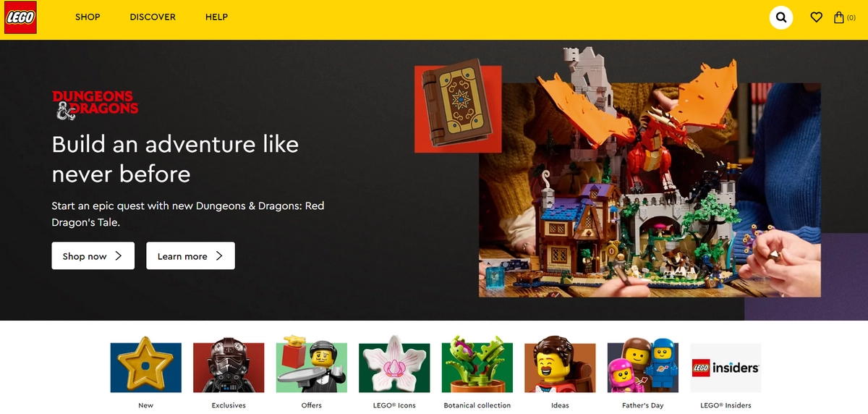Click the Learn more button

(191, 255)
